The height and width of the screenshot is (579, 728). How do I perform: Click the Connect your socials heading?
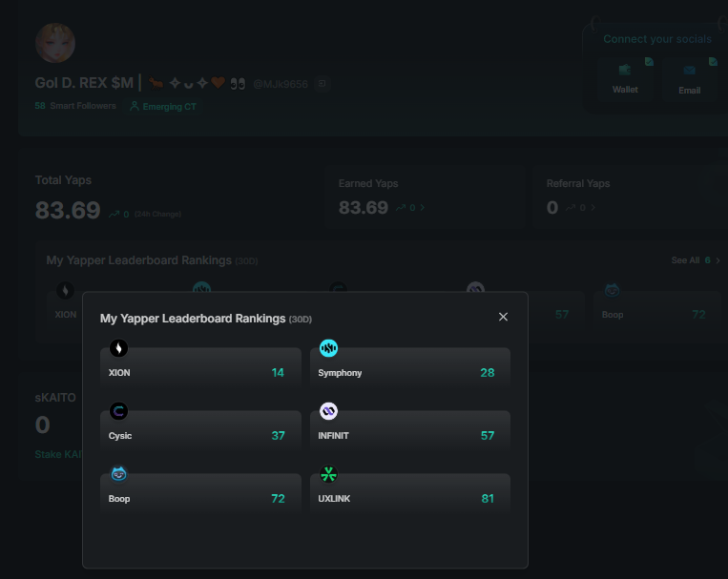[x=657, y=39]
